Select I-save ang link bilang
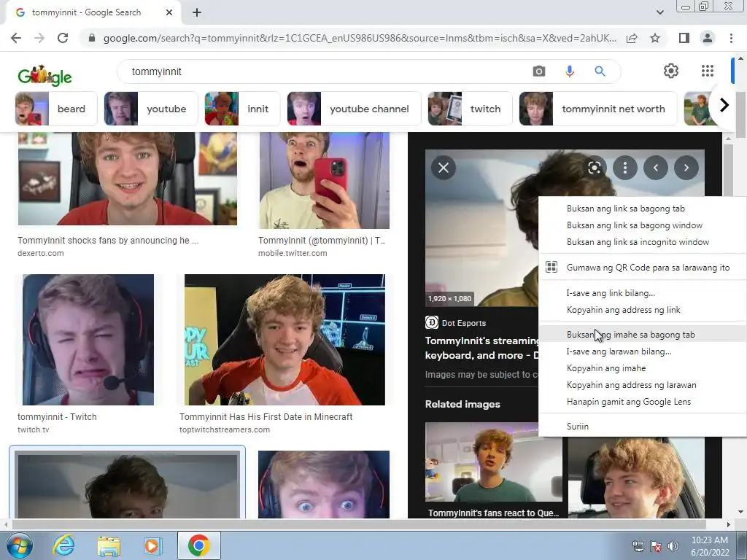747x560 pixels. 643,293
